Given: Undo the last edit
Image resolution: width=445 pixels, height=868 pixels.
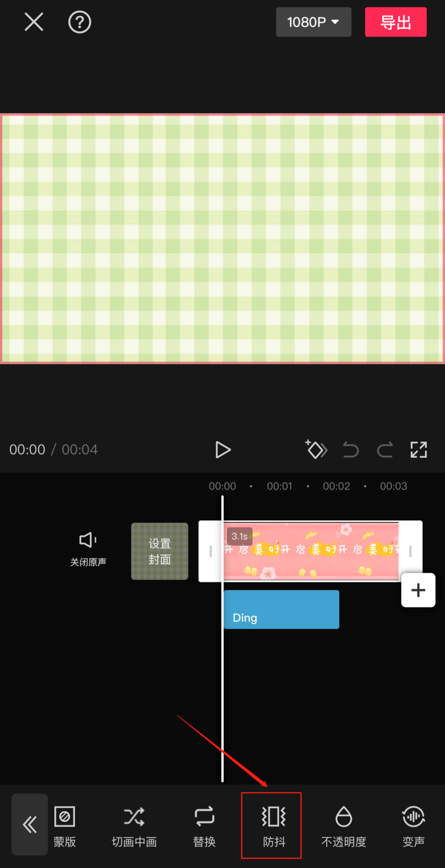Looking at the screenshot, I should 351,449.
